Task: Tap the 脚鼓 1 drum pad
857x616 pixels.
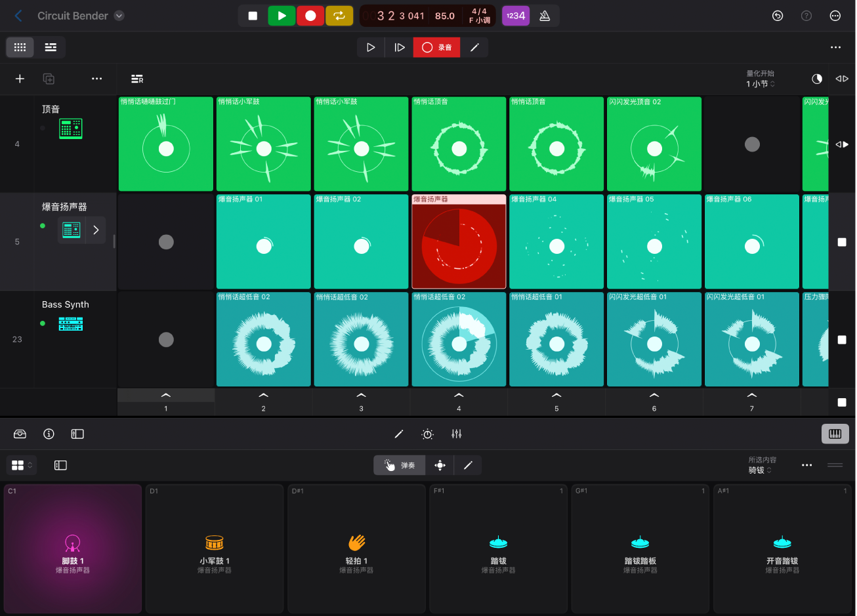Action: click(72, 549)
